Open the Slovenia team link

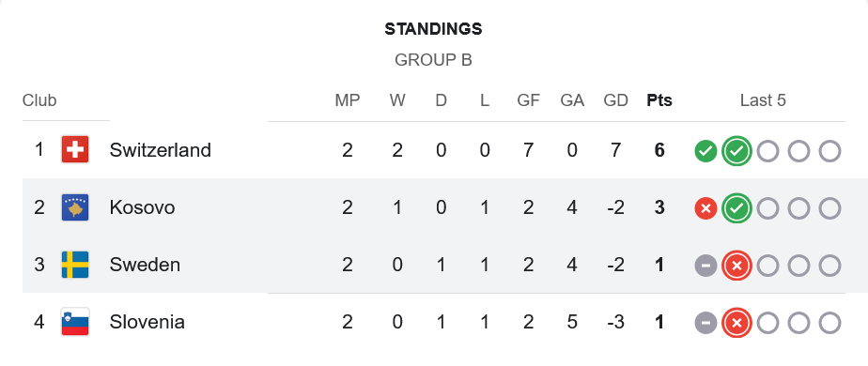click(x=147, y=322)
